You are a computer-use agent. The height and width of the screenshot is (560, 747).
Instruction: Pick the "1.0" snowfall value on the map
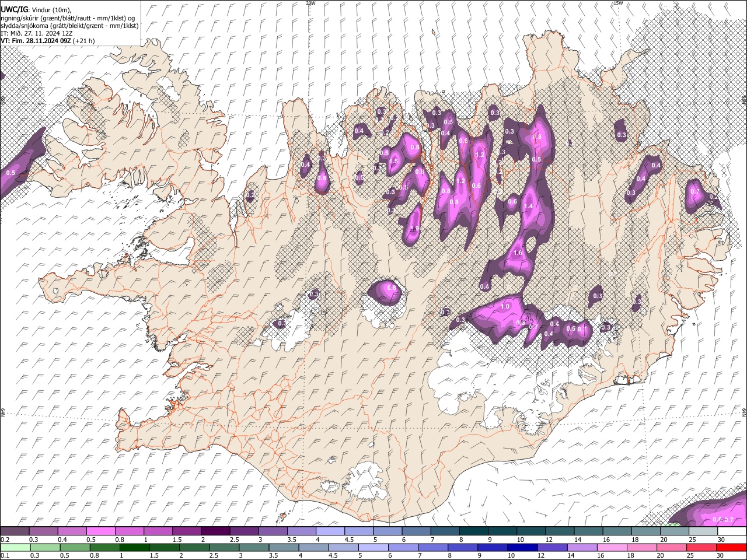pyautogui.click(x=505, y=306)
